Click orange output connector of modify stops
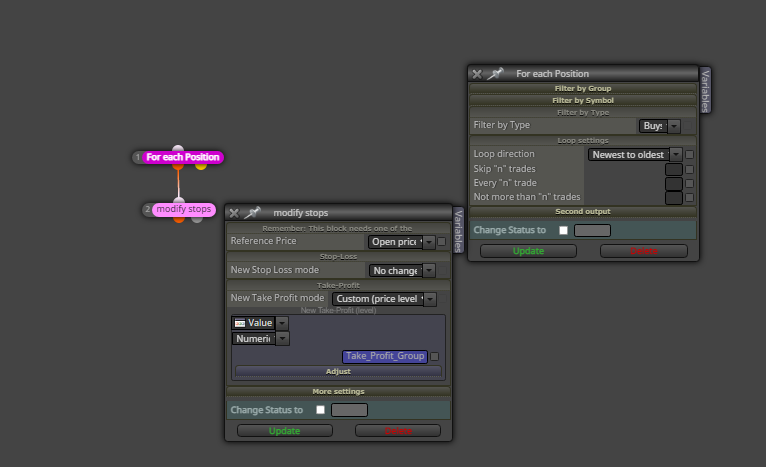Screen dimensions: 766x467 179,220
